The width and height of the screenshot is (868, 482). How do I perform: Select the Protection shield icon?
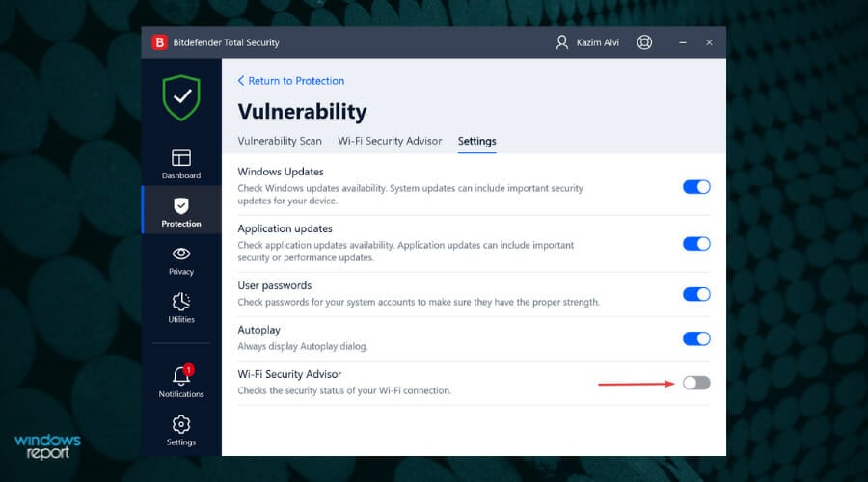(181, 206)
